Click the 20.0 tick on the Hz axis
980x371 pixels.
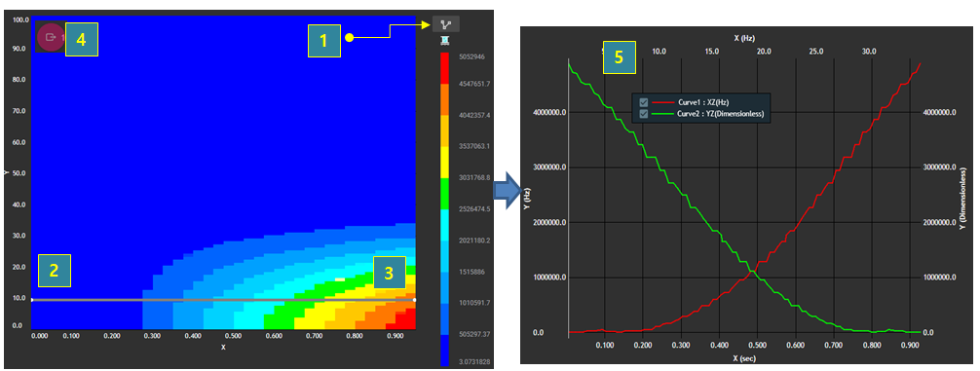pos(763,52)
